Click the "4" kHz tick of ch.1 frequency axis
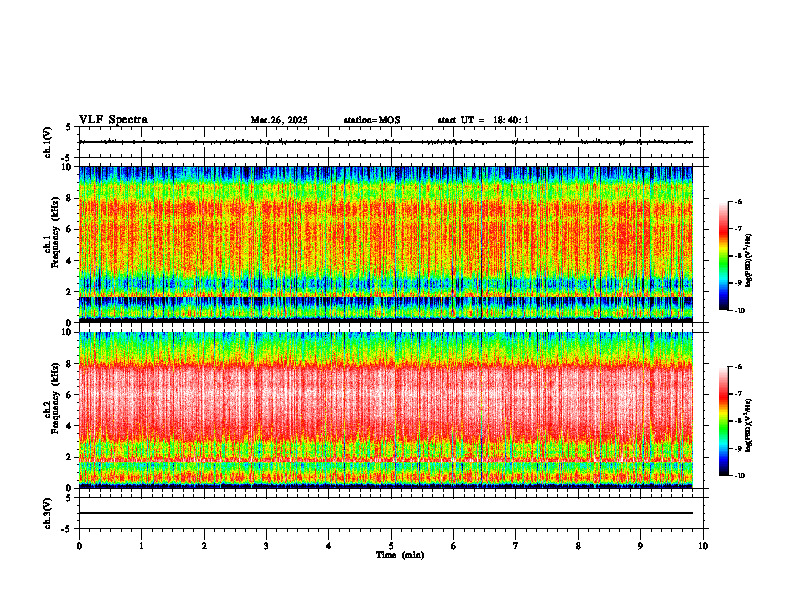This screenshot has height=612, width=792. [x=70, y=261]
